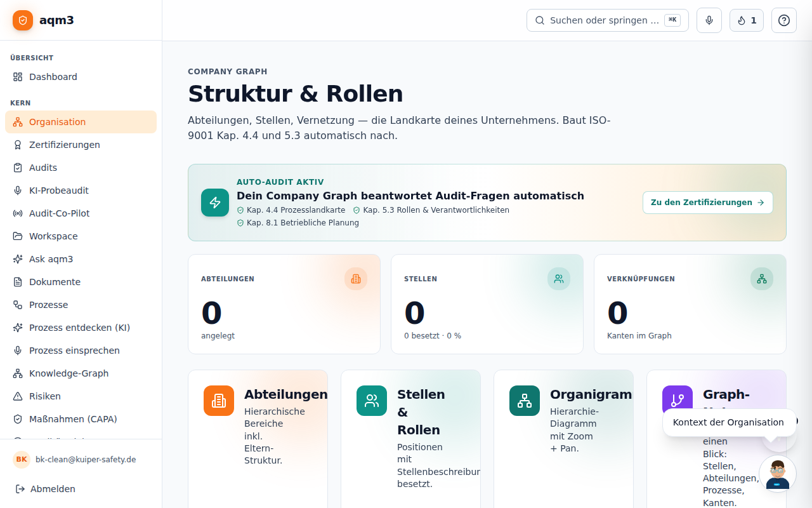Click the microphone button in the top bar
Image resolution: width=812 pixels, height=508 pixels.
coord(709,20)
